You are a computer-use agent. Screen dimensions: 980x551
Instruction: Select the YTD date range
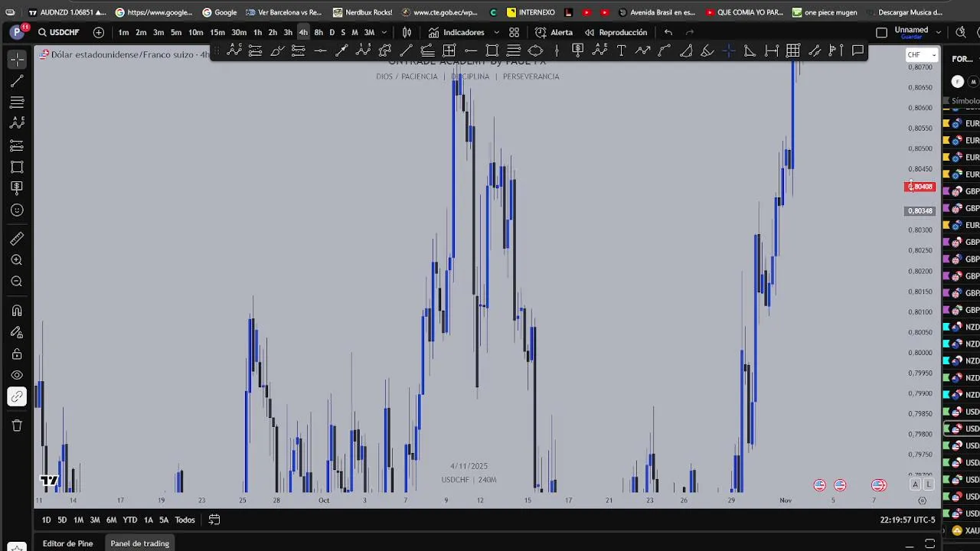(x=130, y=520)
